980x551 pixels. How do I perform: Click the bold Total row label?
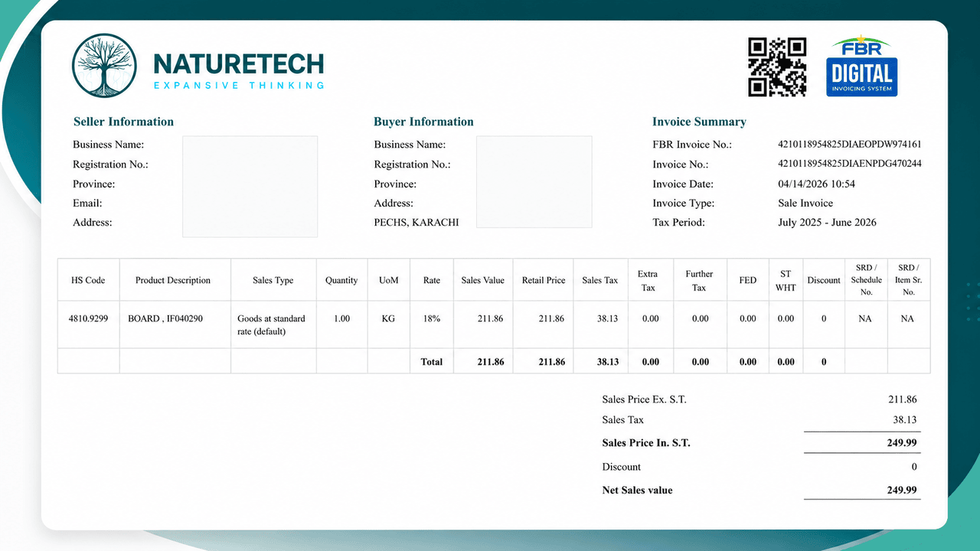tap(432, 362)
